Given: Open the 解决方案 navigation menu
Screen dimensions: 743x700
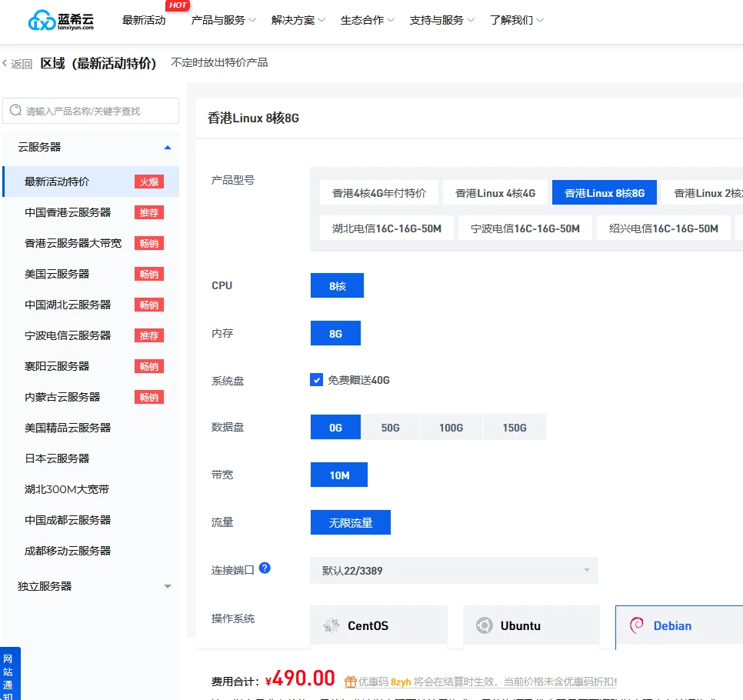Looking at the screenshot, I should (298, 20).
